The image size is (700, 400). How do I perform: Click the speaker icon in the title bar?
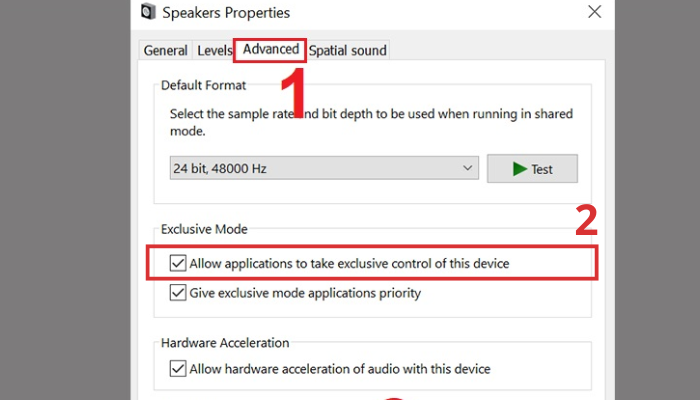point(149,12)
